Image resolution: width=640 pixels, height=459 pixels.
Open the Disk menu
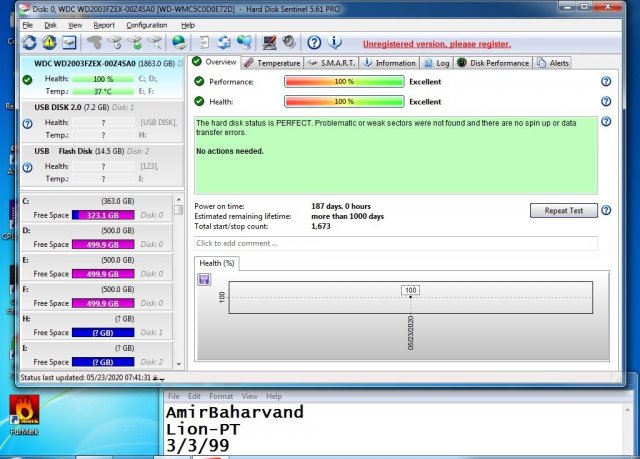point(50,24)
